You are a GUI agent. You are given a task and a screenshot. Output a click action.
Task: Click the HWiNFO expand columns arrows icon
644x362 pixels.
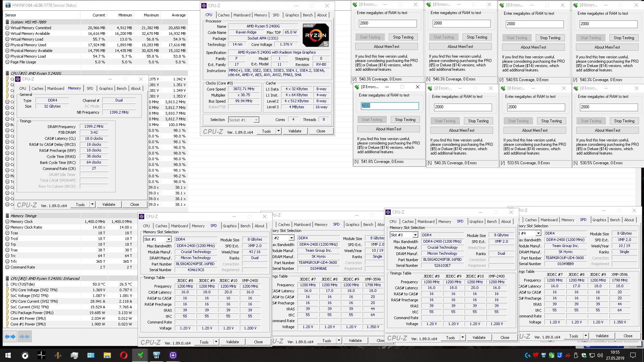[10, 337]
